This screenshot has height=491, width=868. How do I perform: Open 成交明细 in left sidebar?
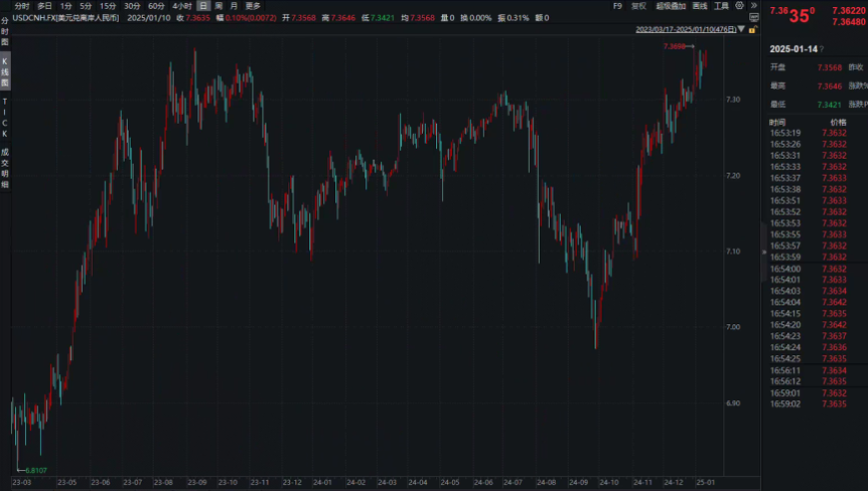(5, 168)
